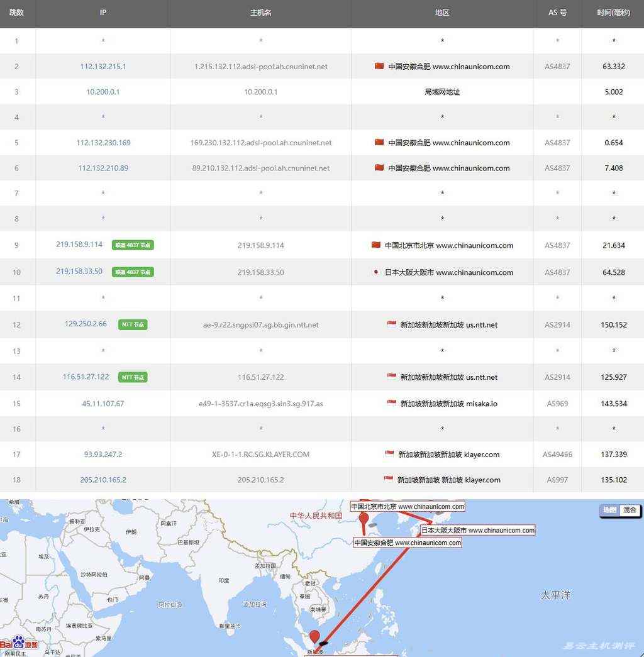This screenshot has width=644, height=657.
Task: Click the Baidu map logo
Action: (19, 644)
